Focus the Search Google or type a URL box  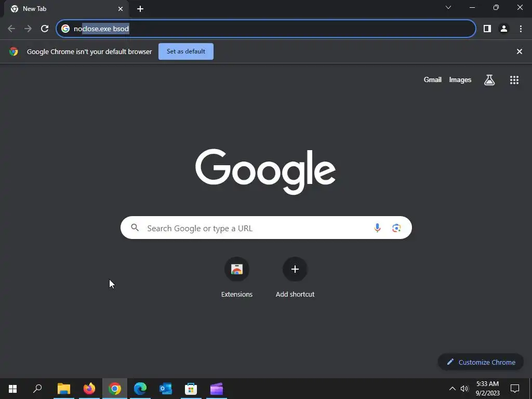tap(266, 228)
